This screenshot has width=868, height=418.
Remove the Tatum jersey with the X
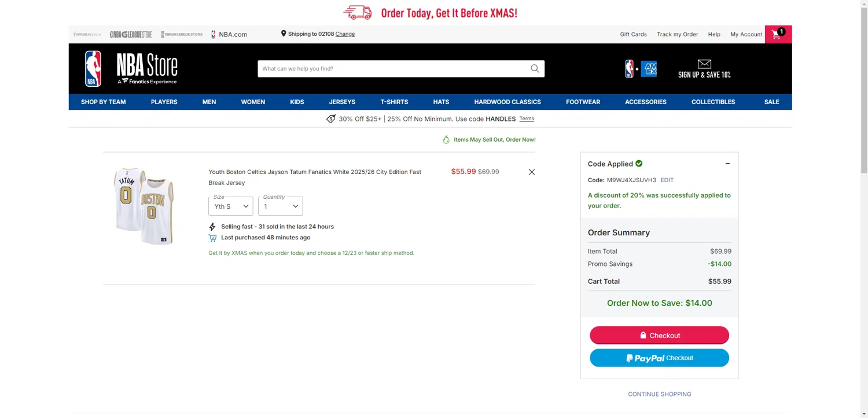click(531, 172)
